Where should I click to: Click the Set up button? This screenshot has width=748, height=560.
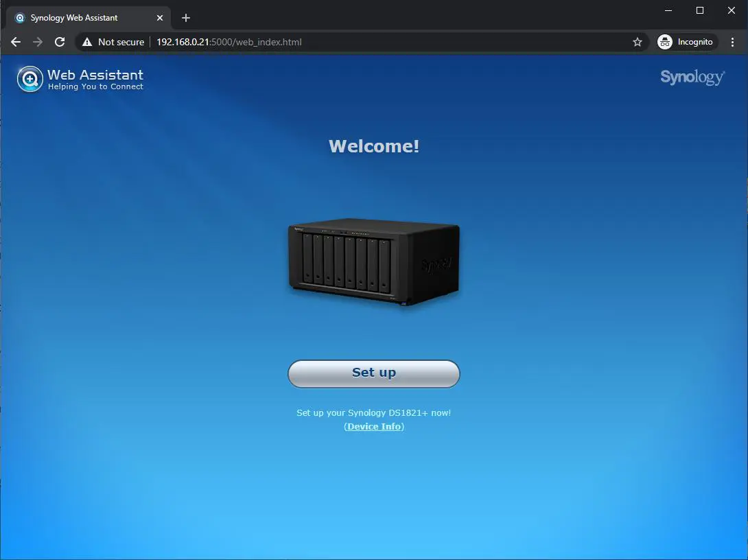point(373,373)
